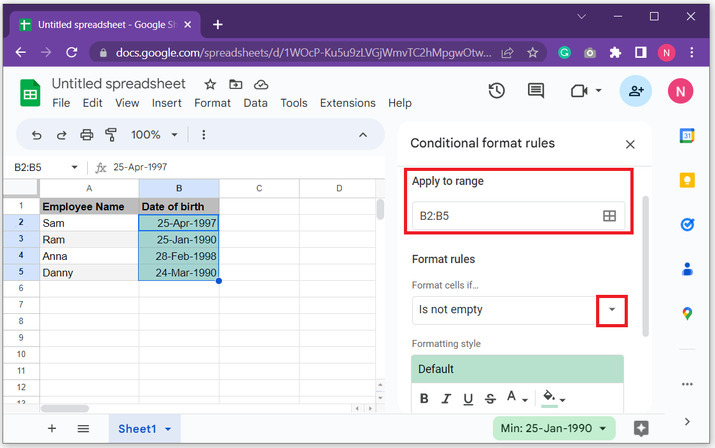Apply strikethrough in the formatting style
Screen dimensions: 715x448
pyautogui.click(x=490, y=399)
